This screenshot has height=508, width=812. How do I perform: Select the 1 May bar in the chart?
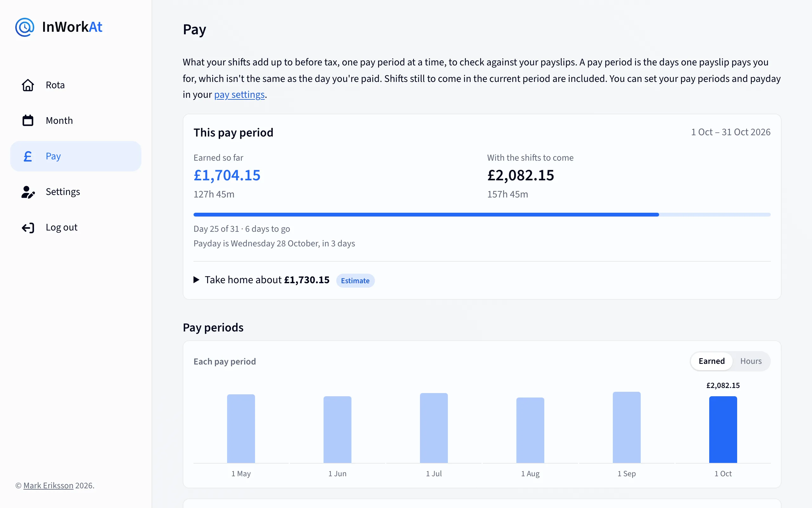coord(241,428)
